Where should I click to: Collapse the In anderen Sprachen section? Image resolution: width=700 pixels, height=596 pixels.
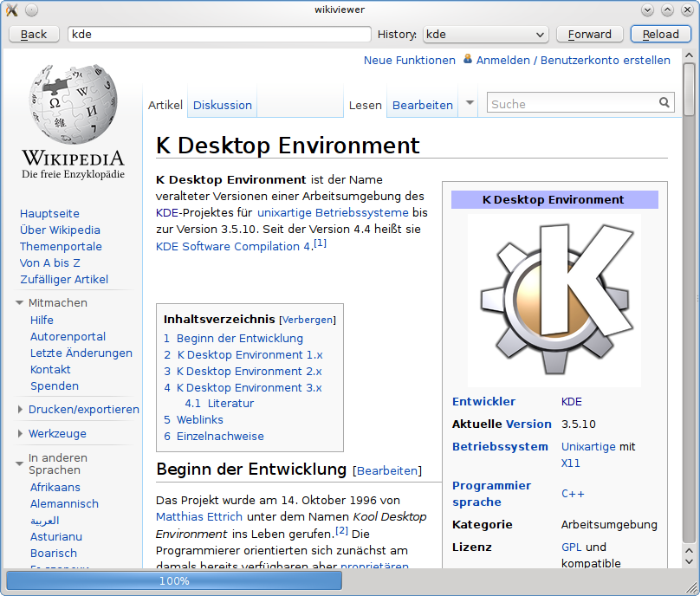click(x=19, y=463)
